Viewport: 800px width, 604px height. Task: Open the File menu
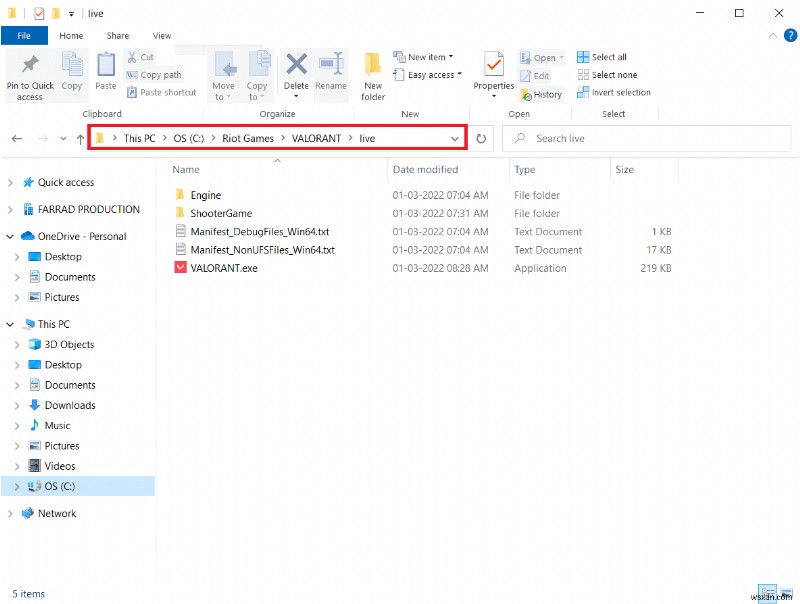24,34
